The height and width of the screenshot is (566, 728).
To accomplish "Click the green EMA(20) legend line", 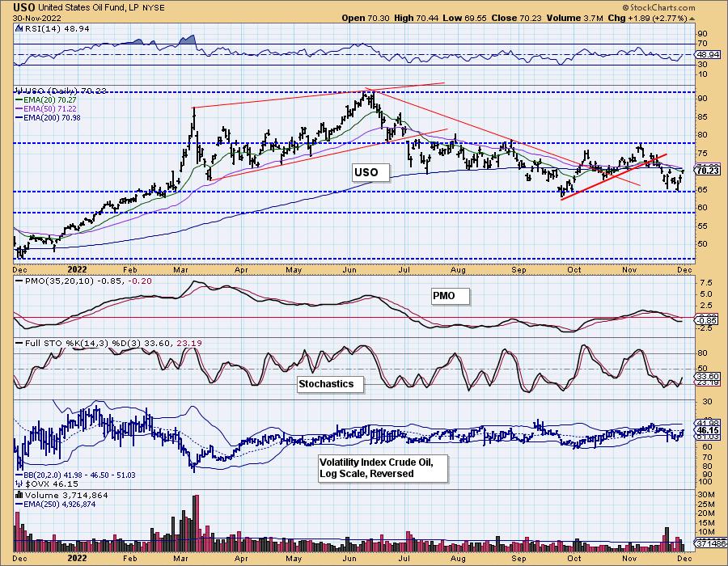I will tap(19, 99).
